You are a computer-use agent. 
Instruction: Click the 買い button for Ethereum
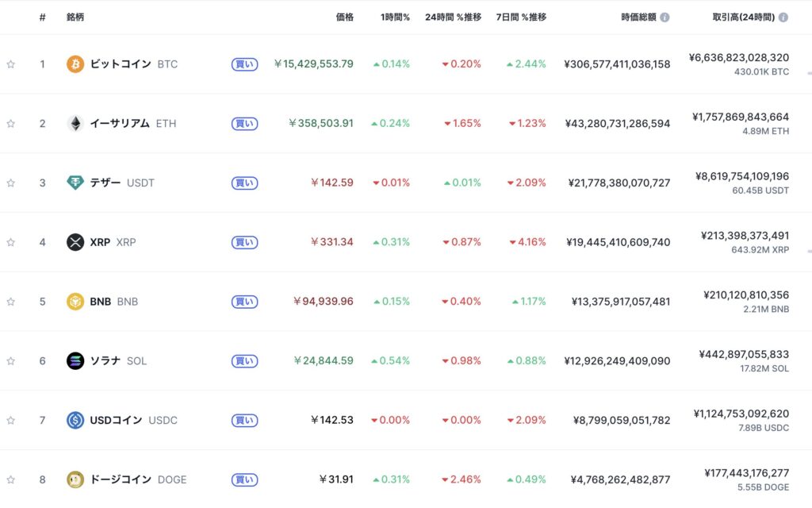tap(244, 123)
